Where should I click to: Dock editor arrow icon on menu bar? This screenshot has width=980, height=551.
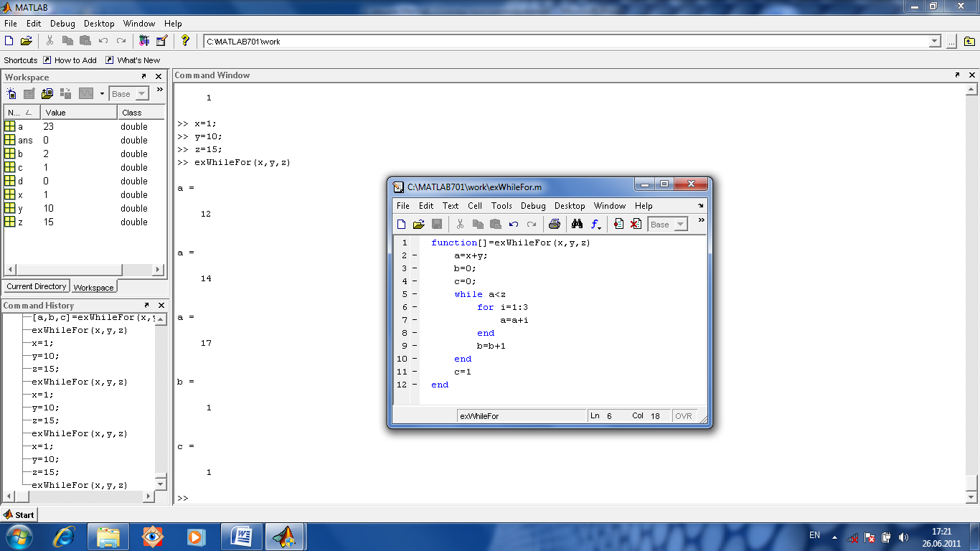701,206
